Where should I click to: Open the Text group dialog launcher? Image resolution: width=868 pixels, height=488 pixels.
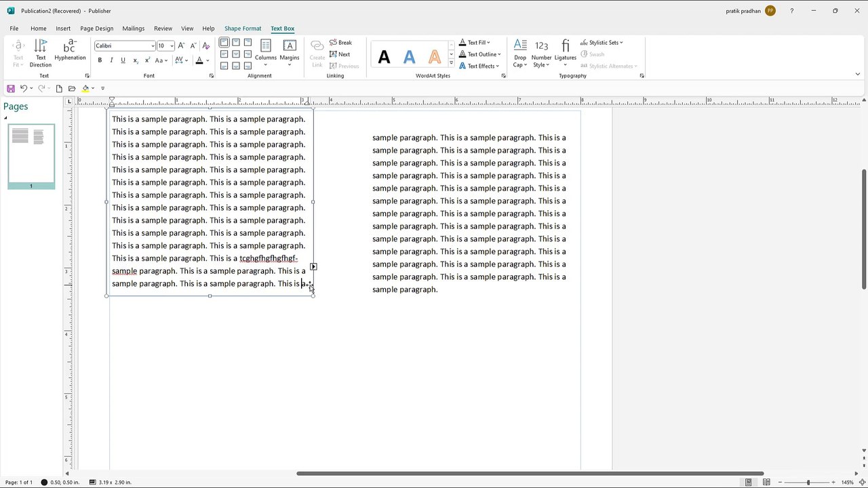(87, 76)
